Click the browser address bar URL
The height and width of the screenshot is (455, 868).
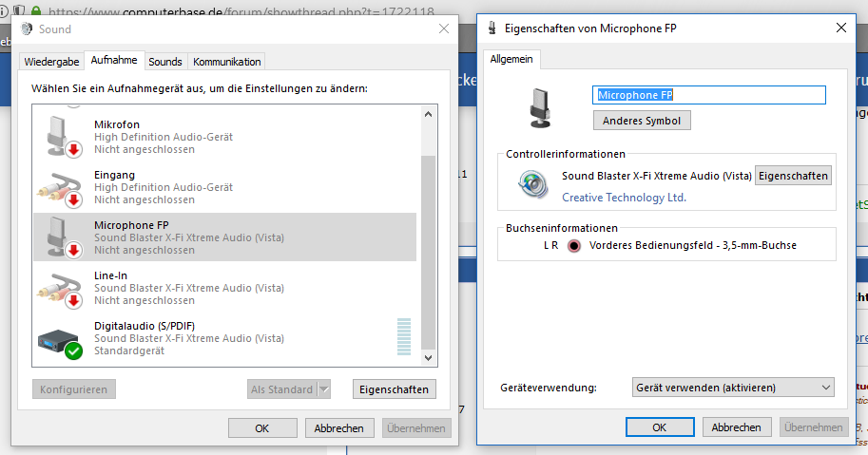pyautogui.click(x=241, y=11)
